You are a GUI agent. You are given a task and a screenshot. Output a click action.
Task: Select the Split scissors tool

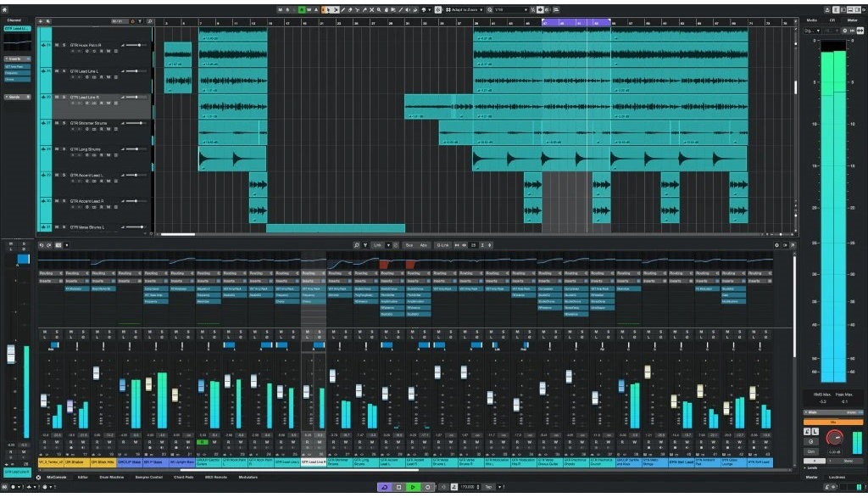[357, 9]
